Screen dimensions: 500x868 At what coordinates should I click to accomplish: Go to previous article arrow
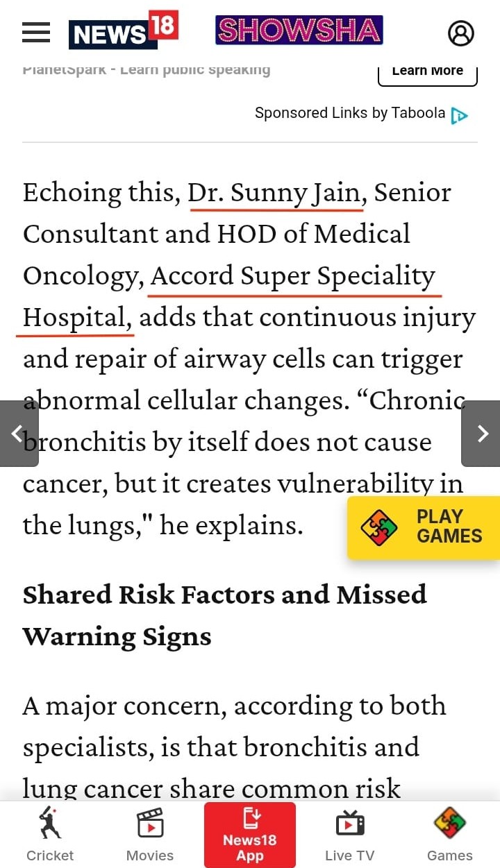[18, 434]
